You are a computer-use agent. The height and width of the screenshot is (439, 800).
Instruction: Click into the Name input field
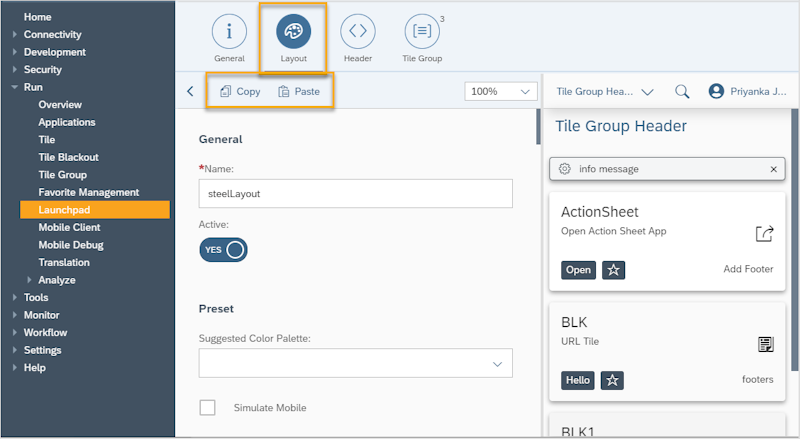click(x=355, y=194)
